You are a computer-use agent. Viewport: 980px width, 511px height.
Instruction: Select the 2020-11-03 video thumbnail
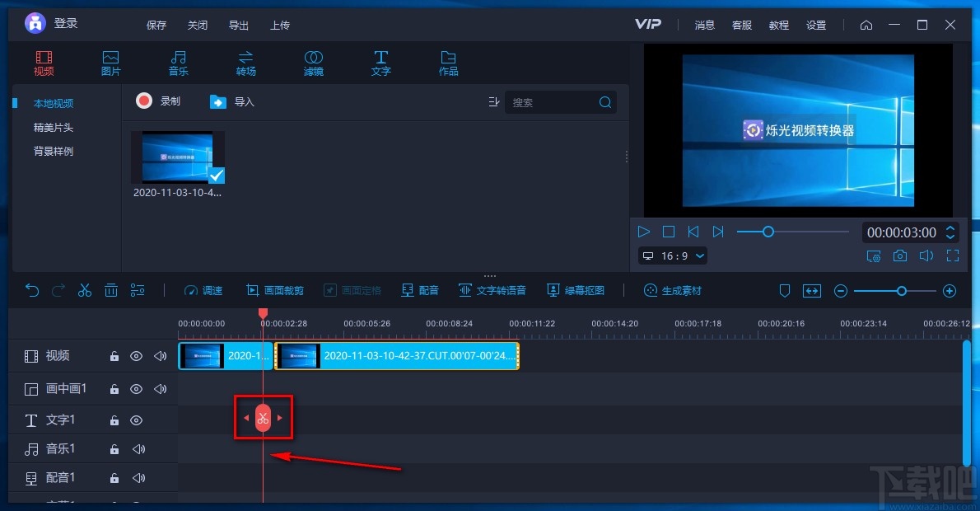coord(178,157)
